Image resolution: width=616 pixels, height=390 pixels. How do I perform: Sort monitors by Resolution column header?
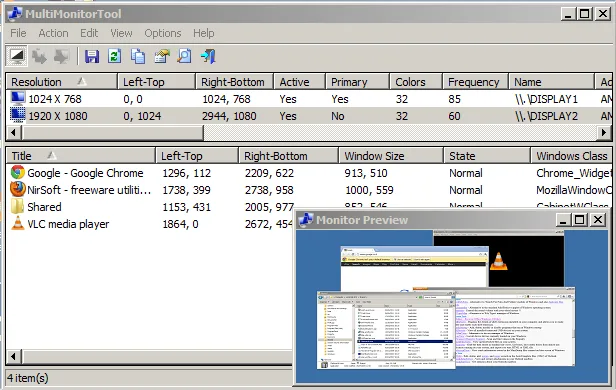pyautogui.click(x=62, y=82)
